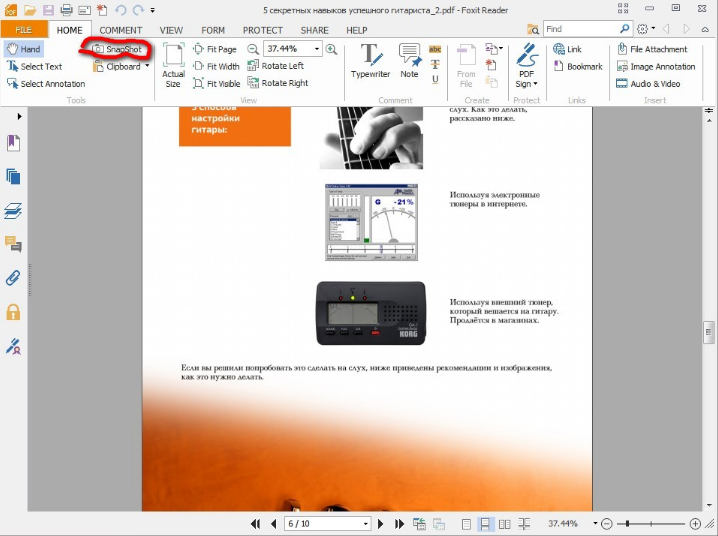Open the FILE menu

click(x=23, y=30)
